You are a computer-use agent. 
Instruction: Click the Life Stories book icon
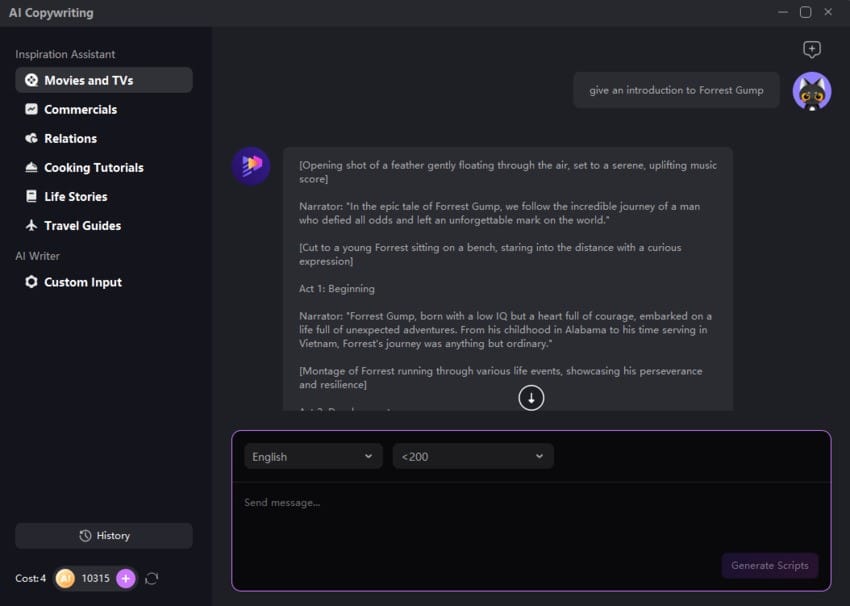(33, 196)
